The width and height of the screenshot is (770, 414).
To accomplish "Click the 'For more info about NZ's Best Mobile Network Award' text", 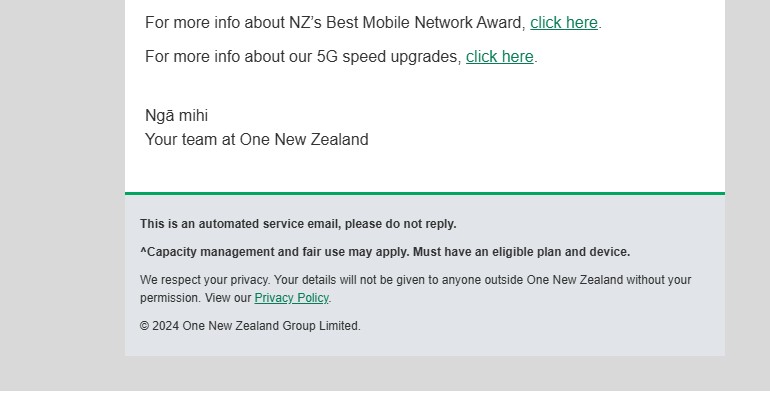I will tap(335, 23).
